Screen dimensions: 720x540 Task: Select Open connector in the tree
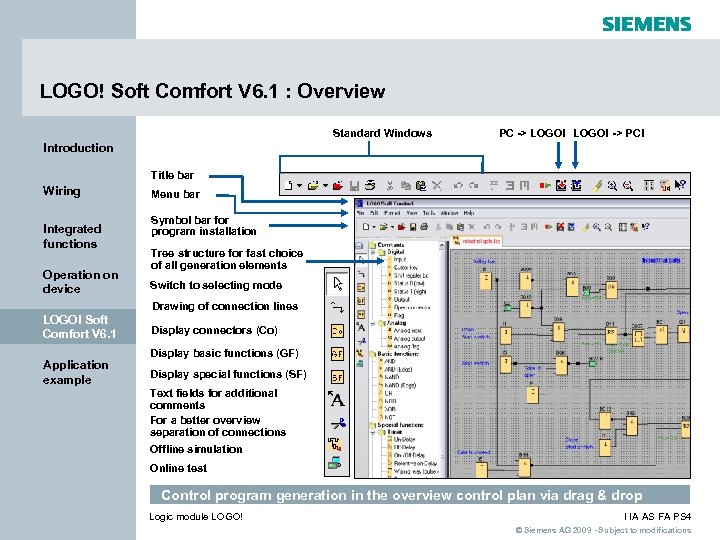click(412, 307)
